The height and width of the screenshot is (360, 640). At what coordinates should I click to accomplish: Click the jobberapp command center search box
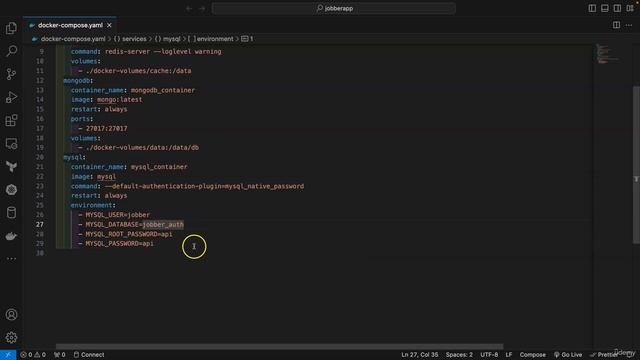(x=333, y=8)
